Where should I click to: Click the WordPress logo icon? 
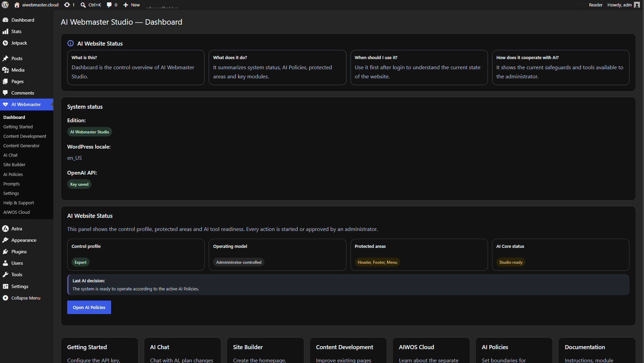point(5,5)
